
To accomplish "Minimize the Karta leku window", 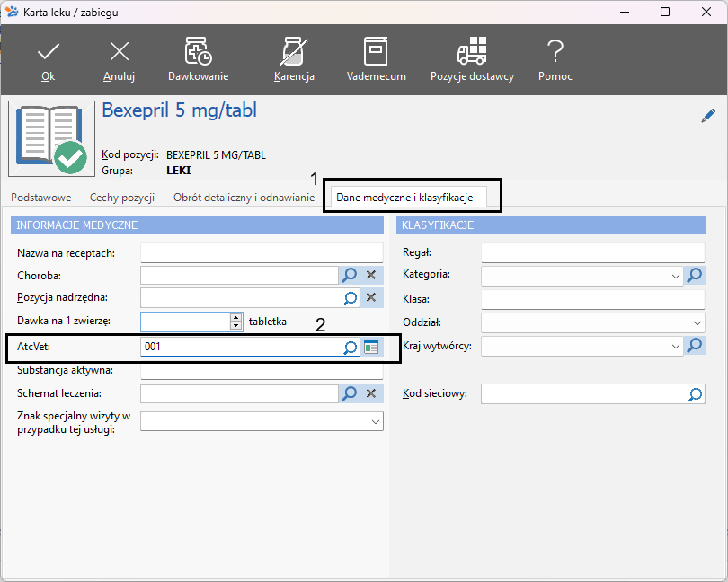I will (x=625, y=12).
